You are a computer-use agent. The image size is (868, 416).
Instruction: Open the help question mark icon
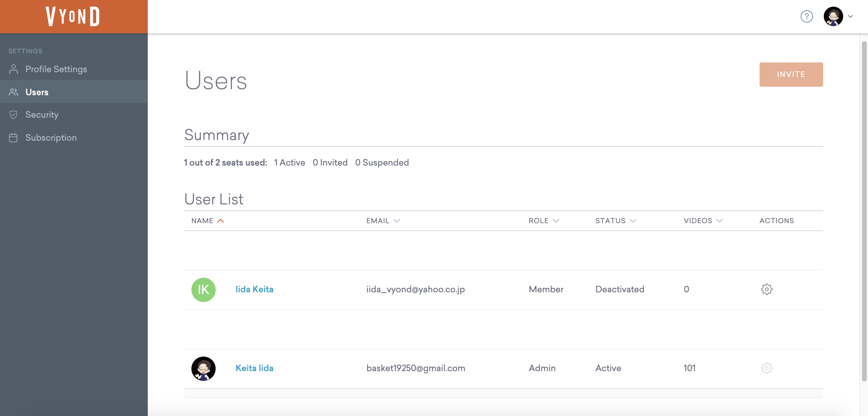pos(806,17)
